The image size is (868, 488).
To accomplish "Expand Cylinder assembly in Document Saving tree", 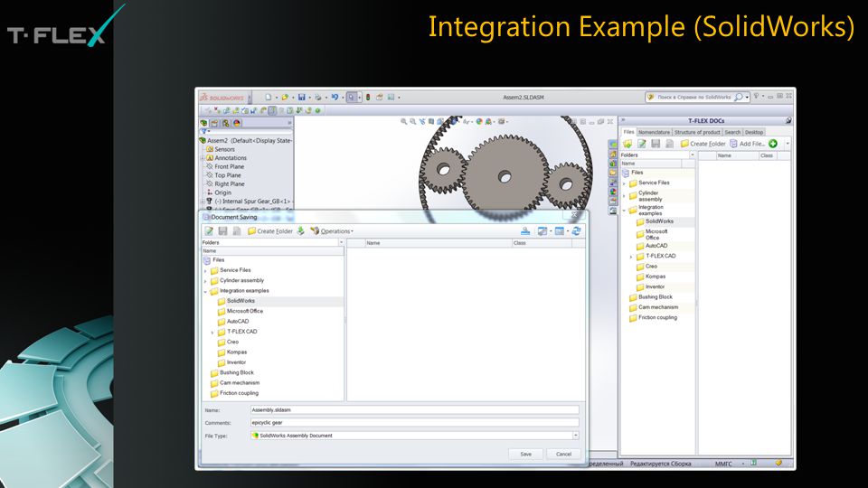I will (205, 281).
